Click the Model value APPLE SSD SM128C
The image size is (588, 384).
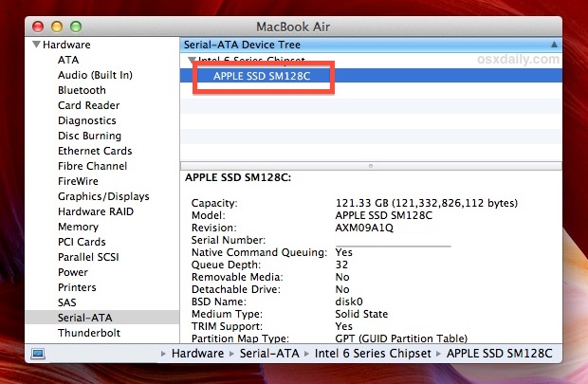(x=384, y=215)
